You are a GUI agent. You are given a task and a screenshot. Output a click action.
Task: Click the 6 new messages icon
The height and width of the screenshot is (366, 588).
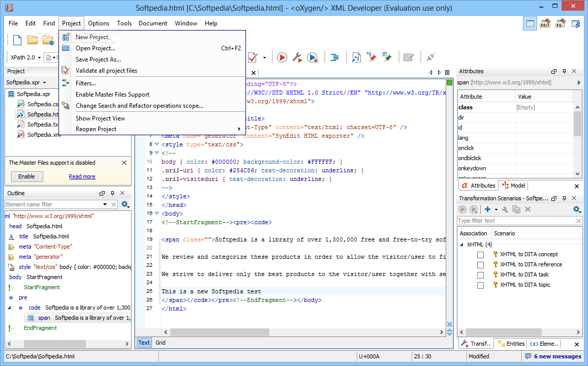tap(528, 356)
